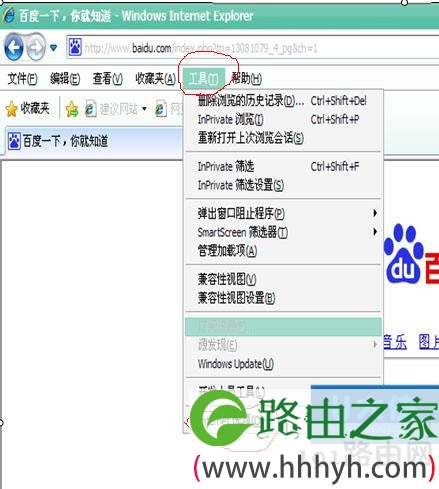Click the baidu.com address bar field

pos(253,48)
